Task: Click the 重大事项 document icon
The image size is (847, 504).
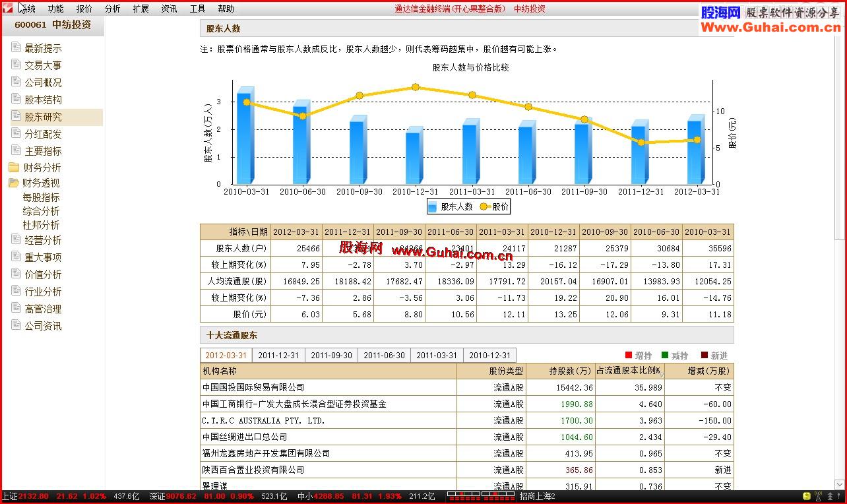Action: pyautogui.click(x=16, y=257)
